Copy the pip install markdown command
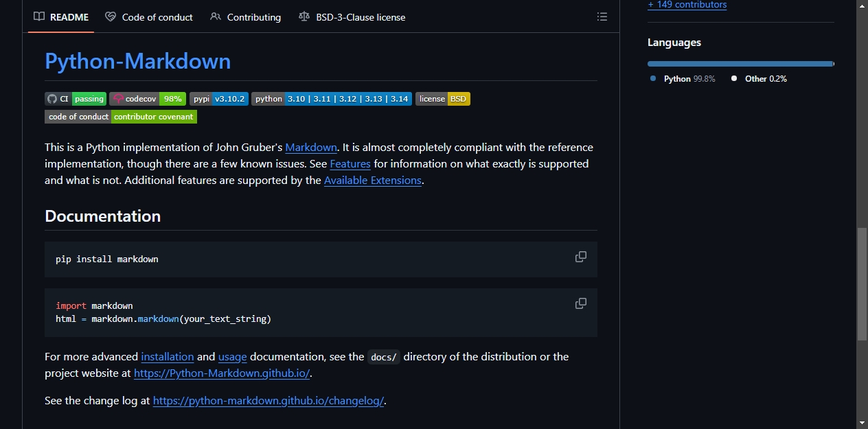 [581, 257]
